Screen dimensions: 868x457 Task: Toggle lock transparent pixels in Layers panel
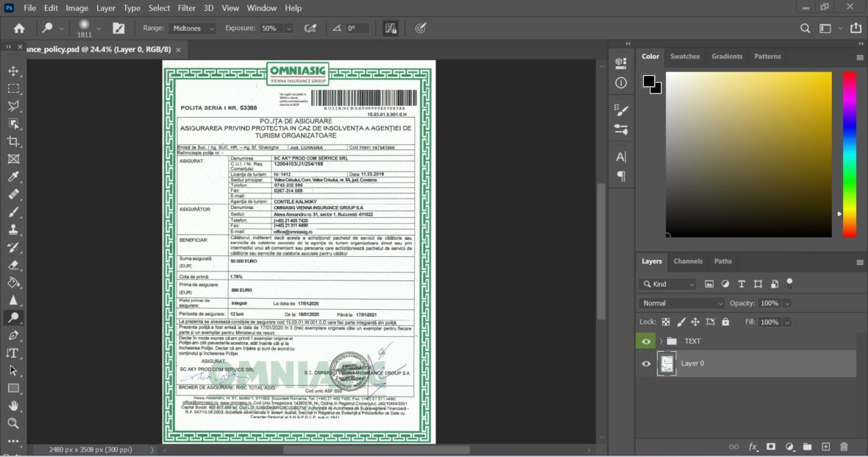[664, 322]
